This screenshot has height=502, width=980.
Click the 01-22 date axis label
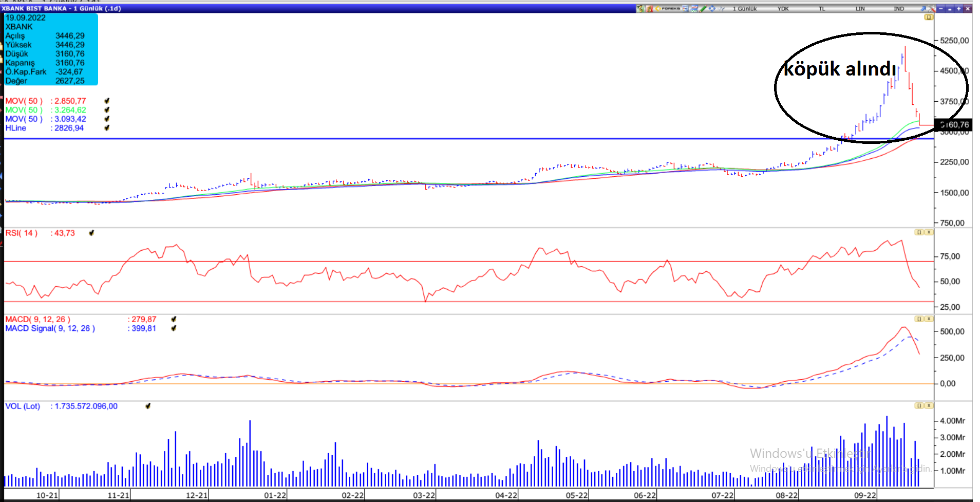click(275, 495)
